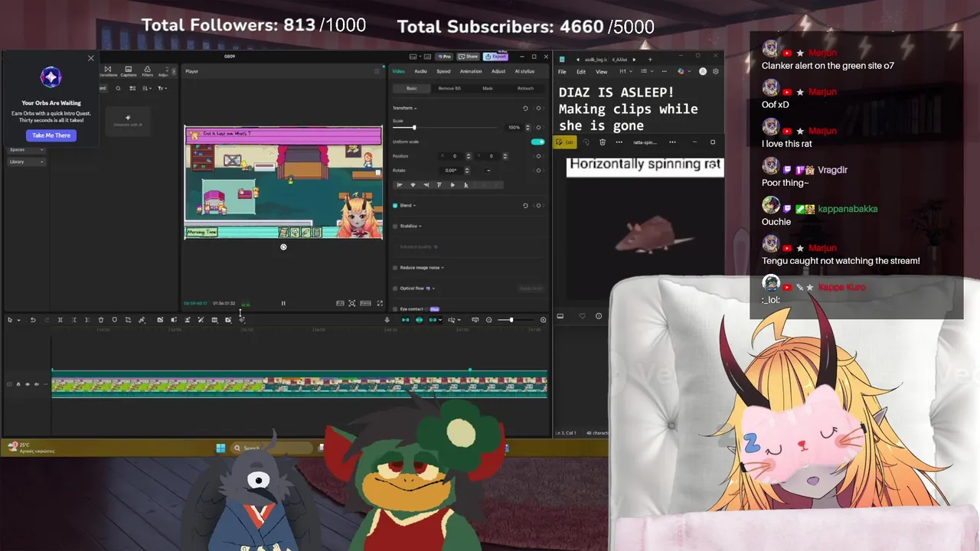The height and width of the screenshot is (551, 980).
Task: Click the Export button
Action: 496,57
